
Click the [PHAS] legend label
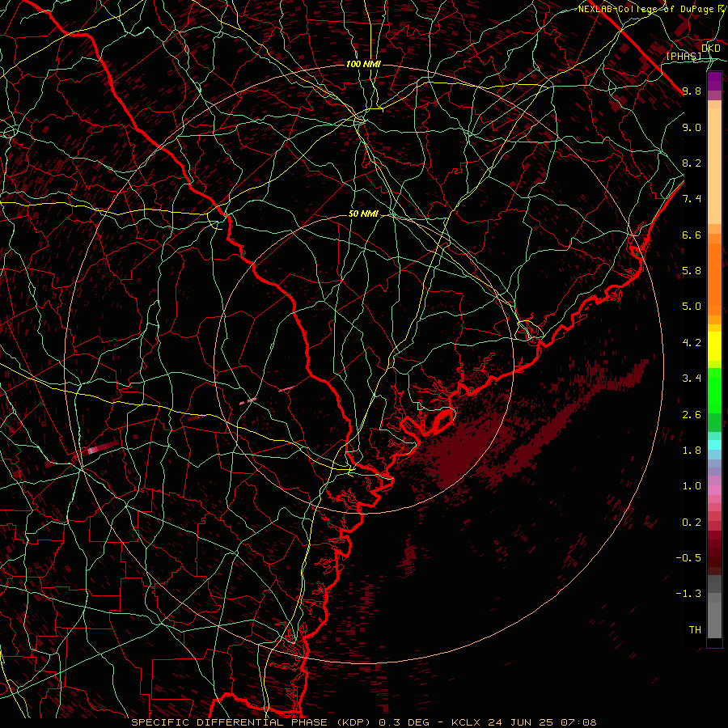tap(684, 56)
